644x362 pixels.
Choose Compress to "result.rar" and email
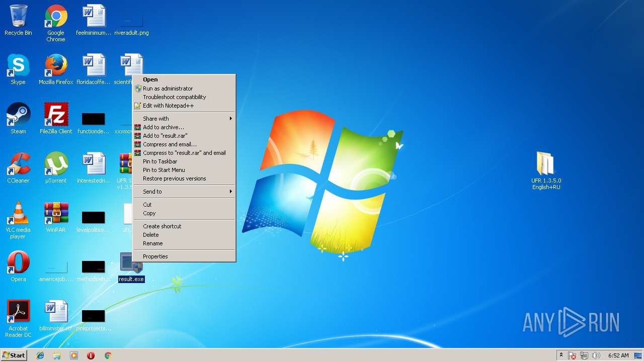pos(184,153)
